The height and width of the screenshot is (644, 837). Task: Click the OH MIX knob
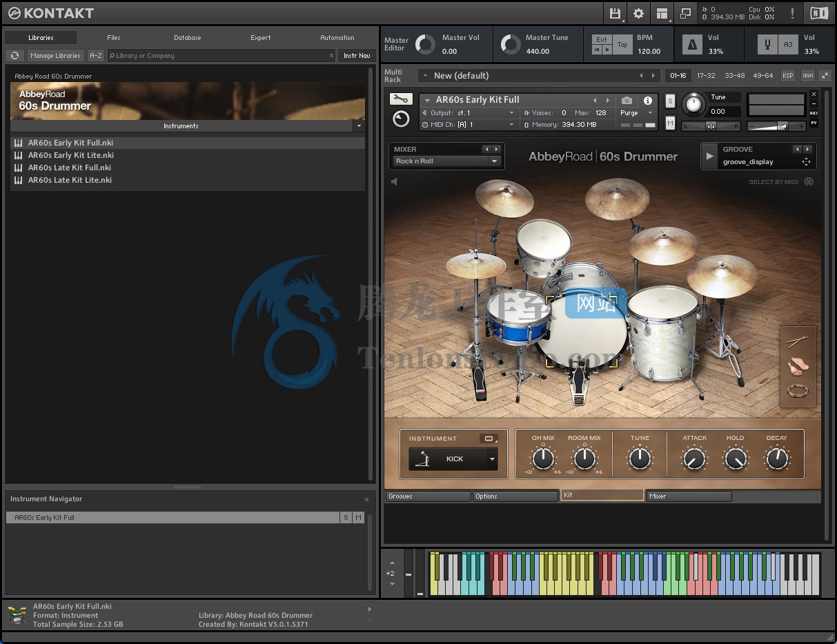[x=543, y=459]
